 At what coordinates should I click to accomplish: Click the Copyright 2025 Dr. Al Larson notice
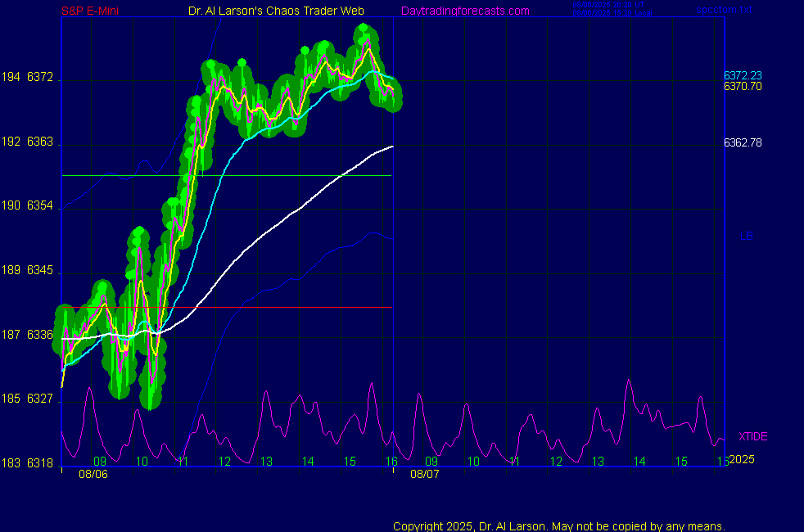pyautogui.click(x=559, y=526)
